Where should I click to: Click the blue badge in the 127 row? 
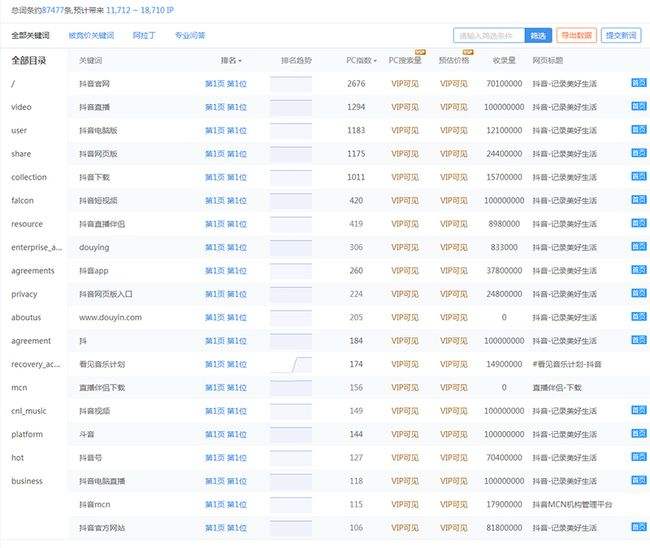pyautogui.click(x=639, y=457)
